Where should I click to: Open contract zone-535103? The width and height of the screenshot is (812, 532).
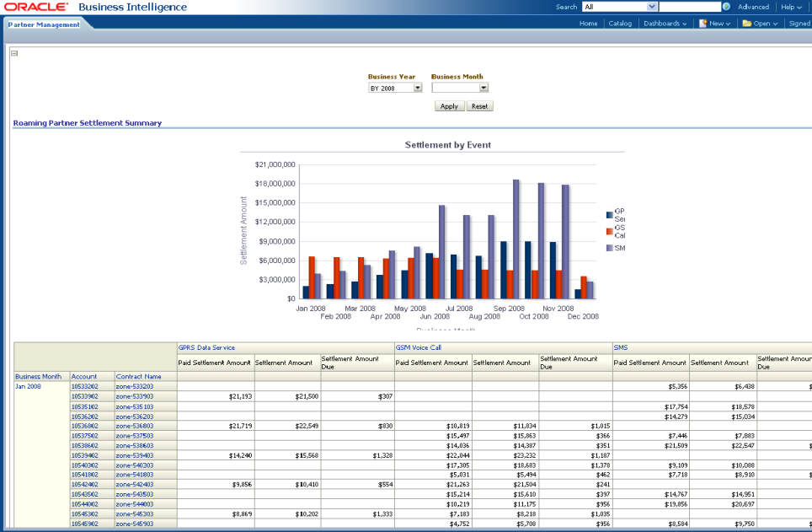click(x=135, y=406)
